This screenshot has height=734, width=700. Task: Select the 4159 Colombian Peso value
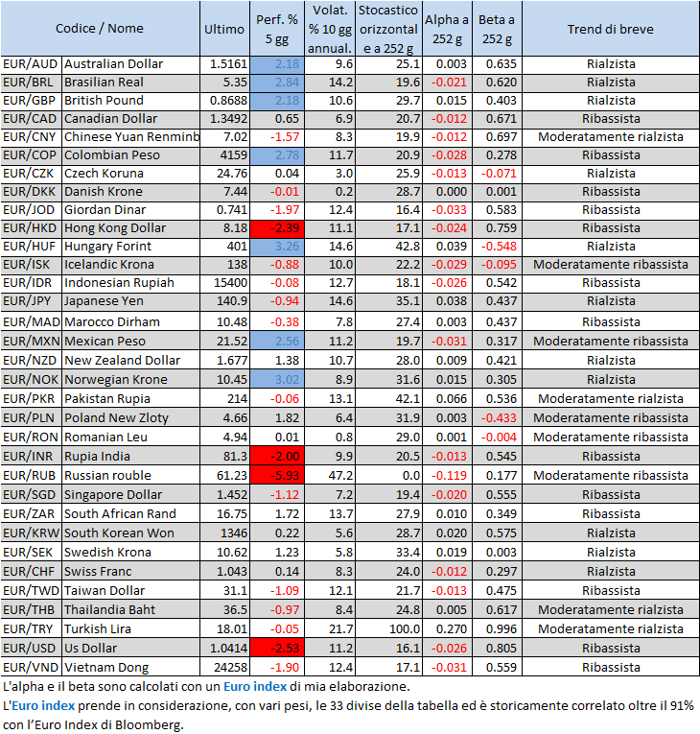pos(224,155)
